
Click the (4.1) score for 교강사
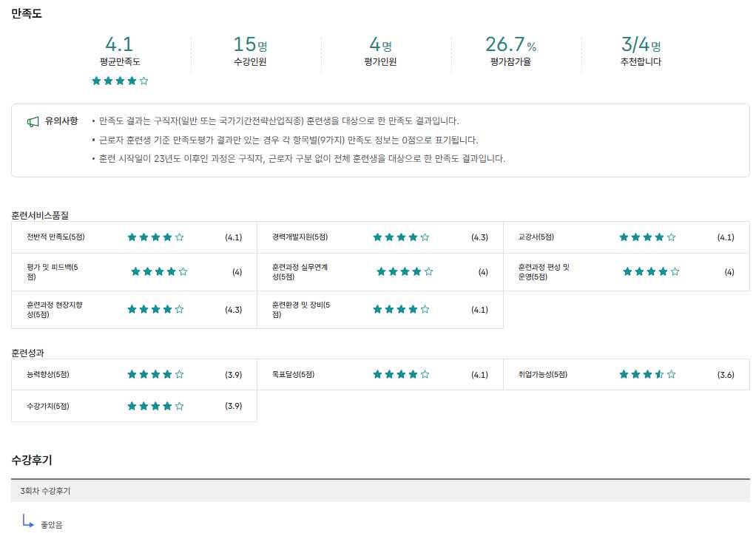click(726, 237)
